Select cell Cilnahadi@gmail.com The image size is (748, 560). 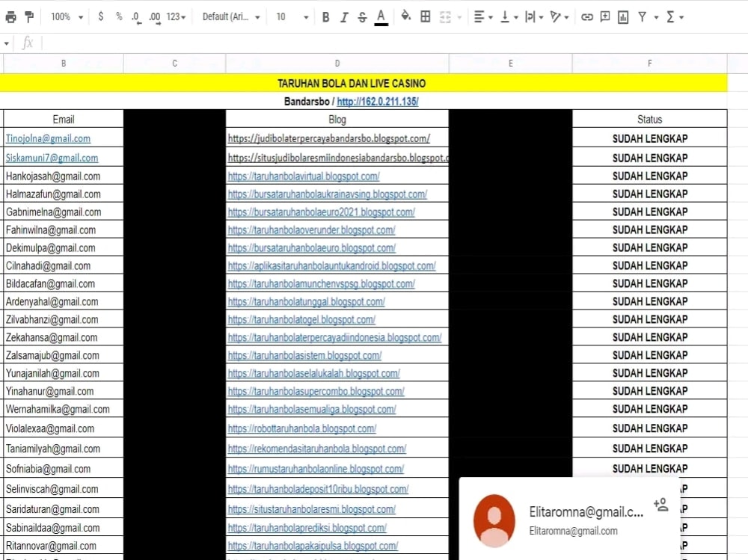[x=64, y=265]
